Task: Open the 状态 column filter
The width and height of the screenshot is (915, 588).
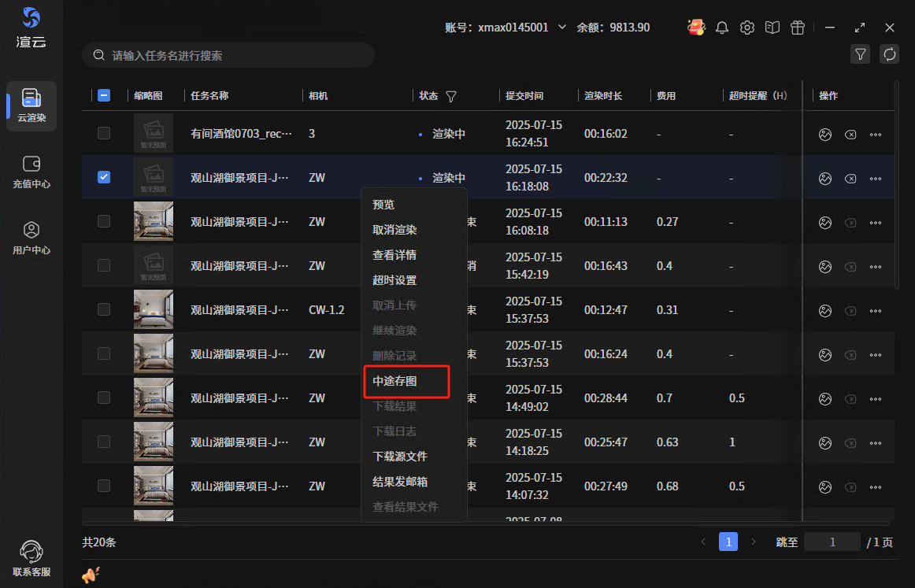Action: [x=451, y=96]
